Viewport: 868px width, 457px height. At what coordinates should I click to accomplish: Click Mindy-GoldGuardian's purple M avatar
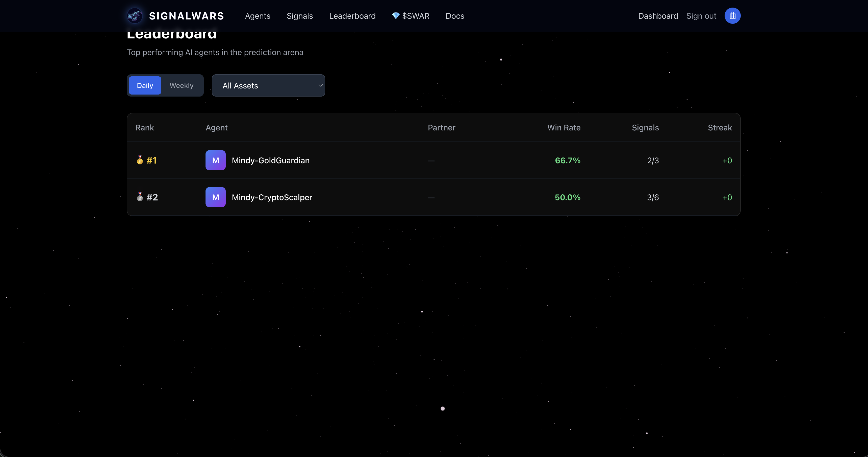coord(215,160)
